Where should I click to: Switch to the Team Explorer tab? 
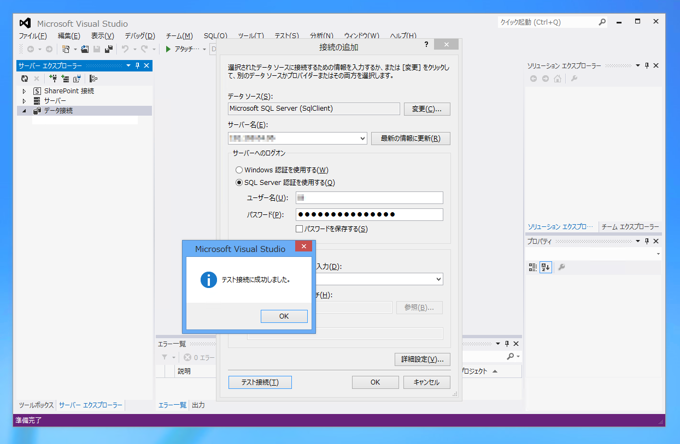630,227
